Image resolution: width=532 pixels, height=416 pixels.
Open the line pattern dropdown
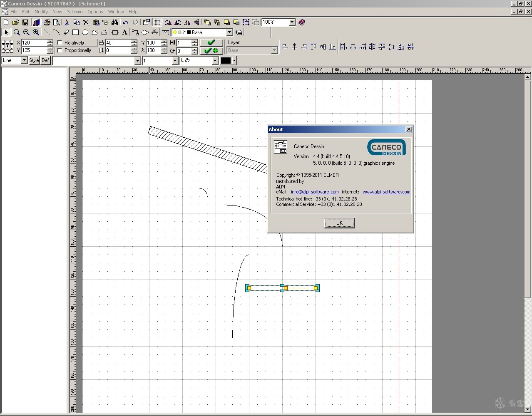pyautogui.click(x=175, y=61)
